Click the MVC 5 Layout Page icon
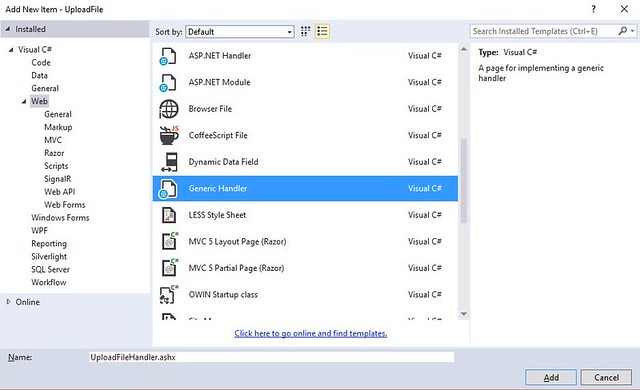Viewport: 640px width, 390px height. 170,241
